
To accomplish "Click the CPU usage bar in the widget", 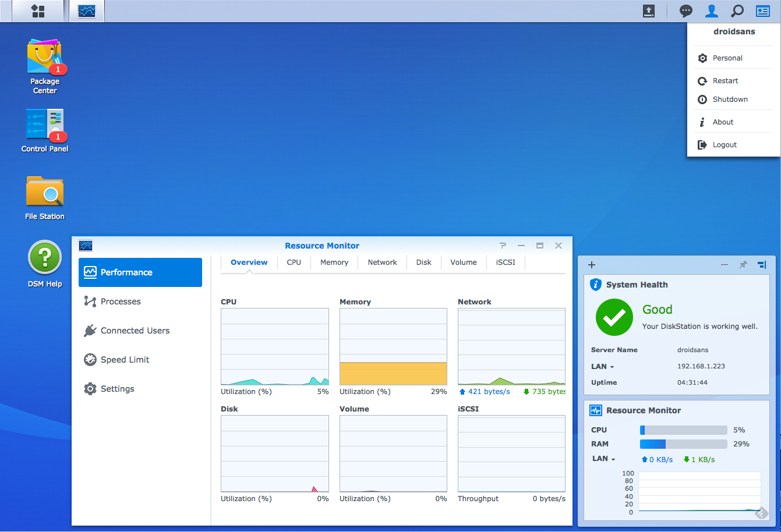I will coord(684,430).
